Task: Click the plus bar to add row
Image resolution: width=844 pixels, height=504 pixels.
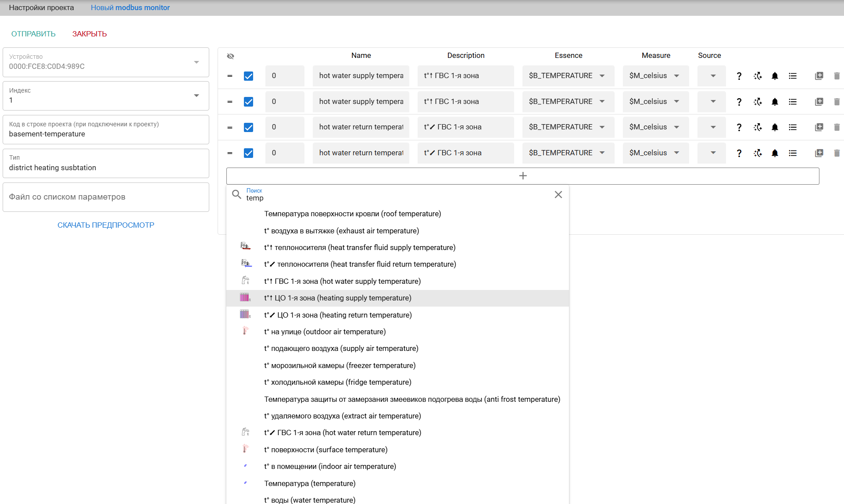Action: [x=522, y=176]
